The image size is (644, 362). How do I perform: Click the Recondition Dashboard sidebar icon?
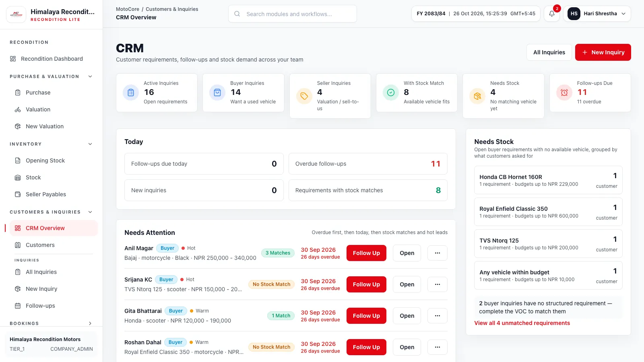pos(13,59)
